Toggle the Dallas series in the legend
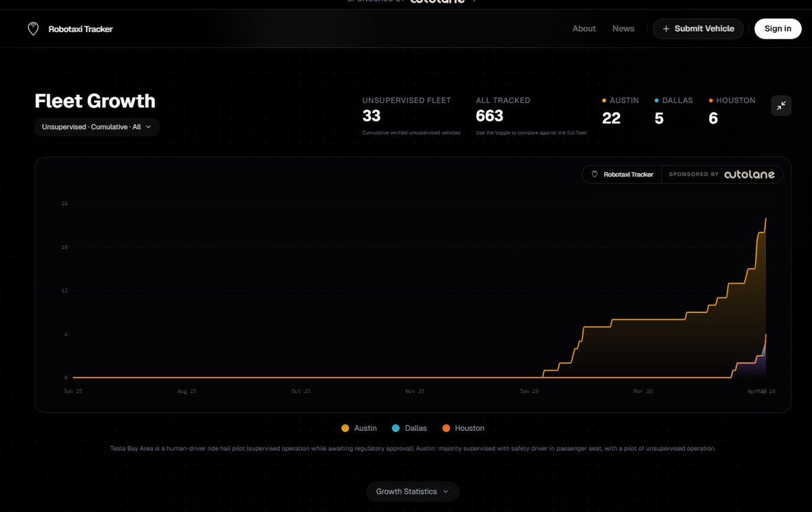 click(409, 428)
